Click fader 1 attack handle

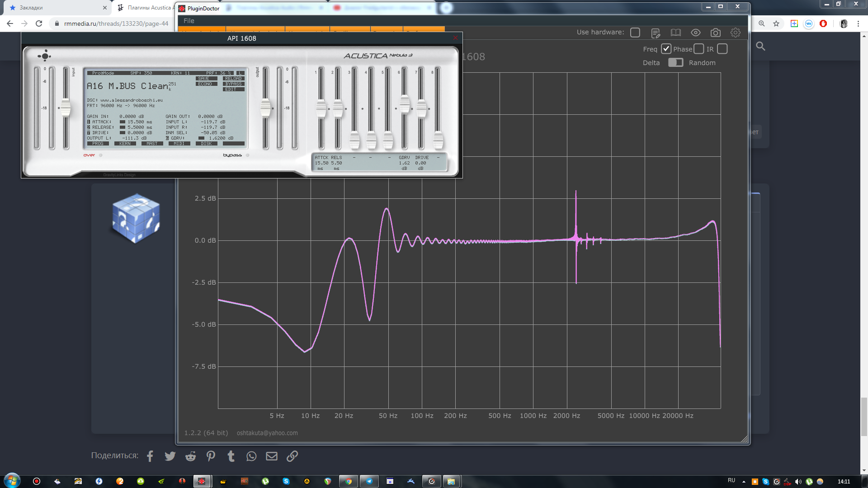321,108
